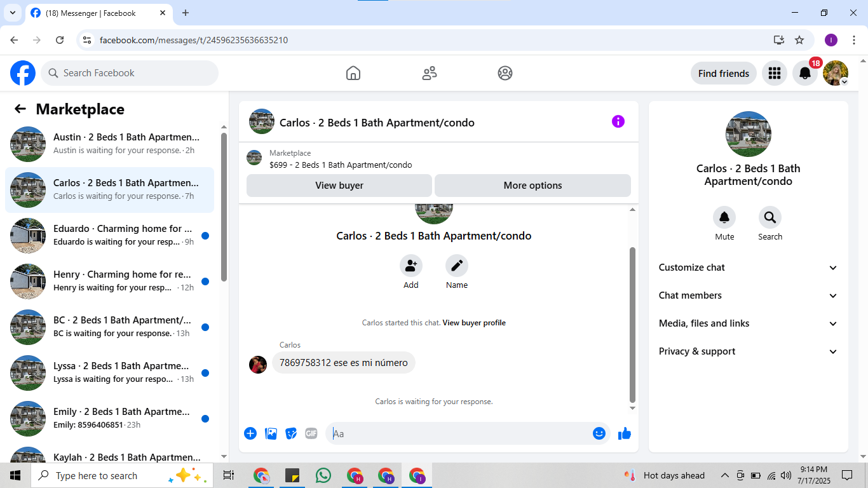Open Lyssa's apartment conversation
The height and width of the screenshot is (488, 868).
[109, 373]
